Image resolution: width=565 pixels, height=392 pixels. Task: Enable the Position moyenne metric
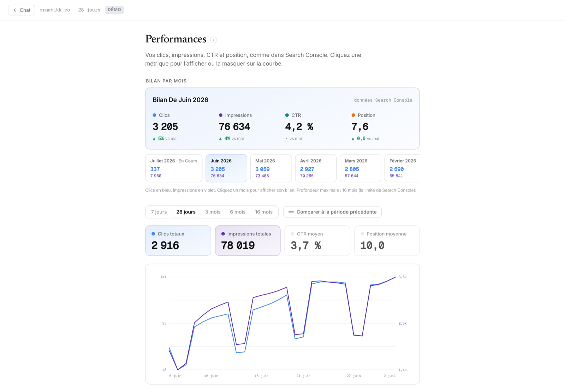pyautogui.click(x=387, y=241)
